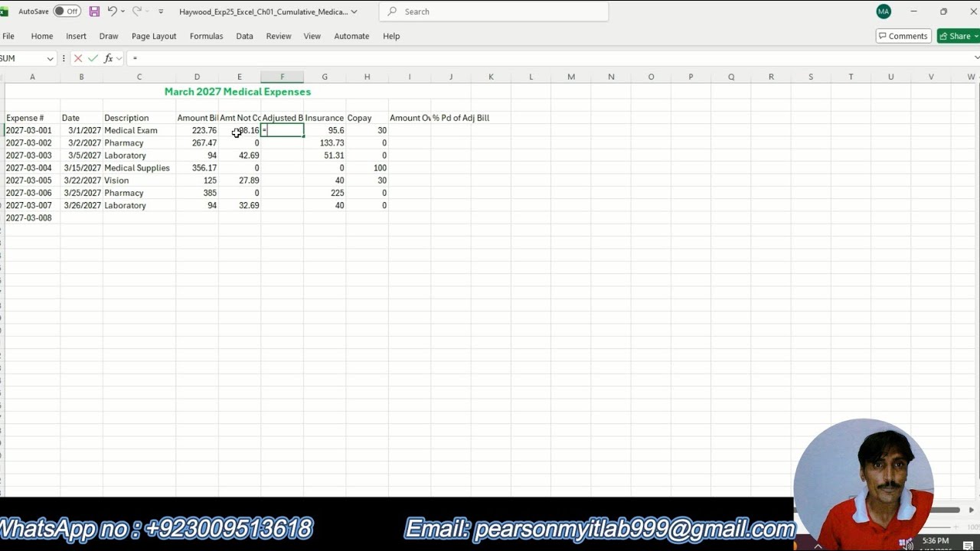Click the % Pd of Adj Bill header
The width and height of the screenshot is (980, 551).
pyautogui.click(x=460, y=118)
